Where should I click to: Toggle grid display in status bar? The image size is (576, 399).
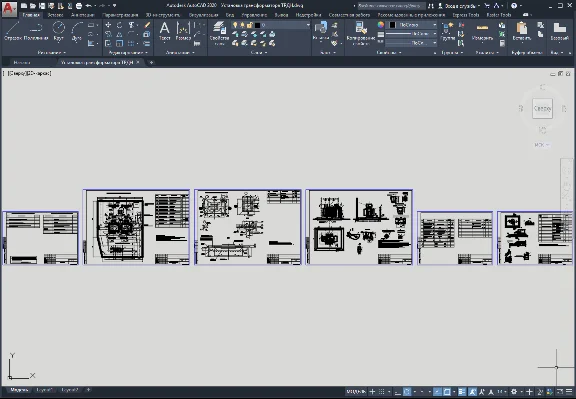click(x=382, y=392)
